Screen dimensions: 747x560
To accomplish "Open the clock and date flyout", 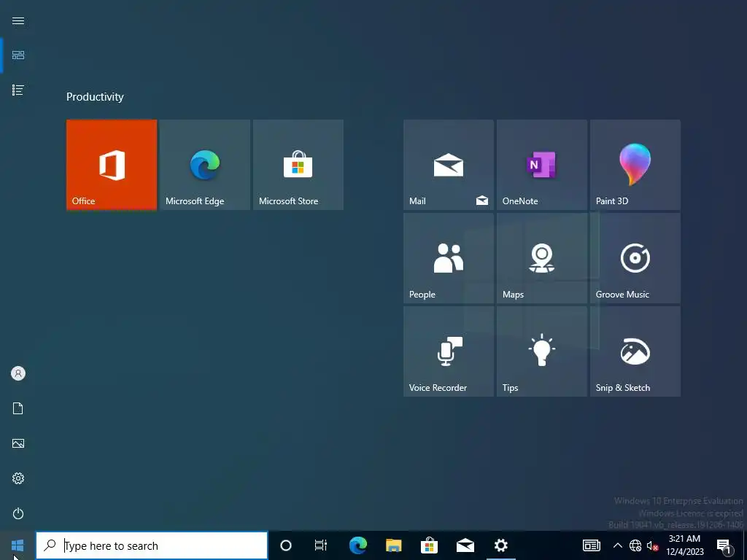I will point(684,545).
